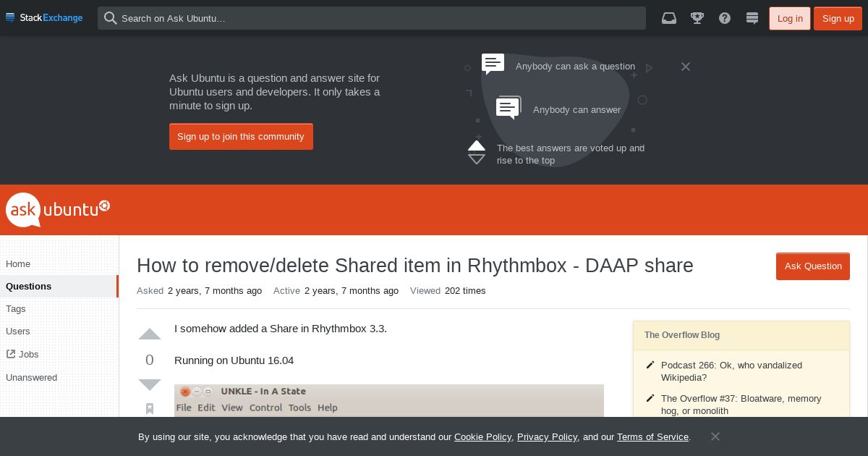Open the achievements trophy icon
The width and height of the screenshot is (868, 456).
697,18
